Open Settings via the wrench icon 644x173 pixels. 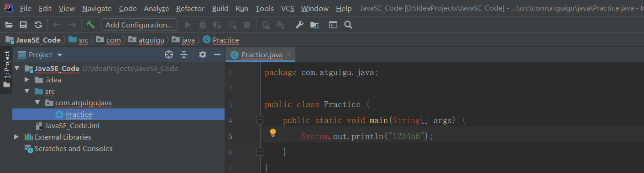(299, 25)
